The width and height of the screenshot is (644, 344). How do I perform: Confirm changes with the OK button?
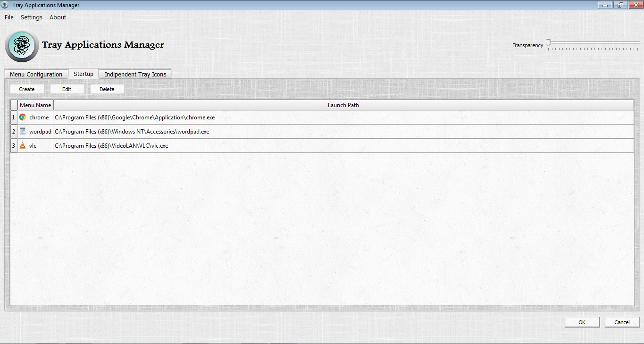tap(582, 322)
